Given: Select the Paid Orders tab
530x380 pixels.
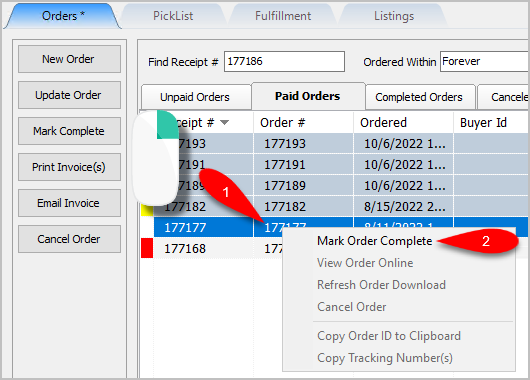Looking at the screenshot, I should coord(308,96).
